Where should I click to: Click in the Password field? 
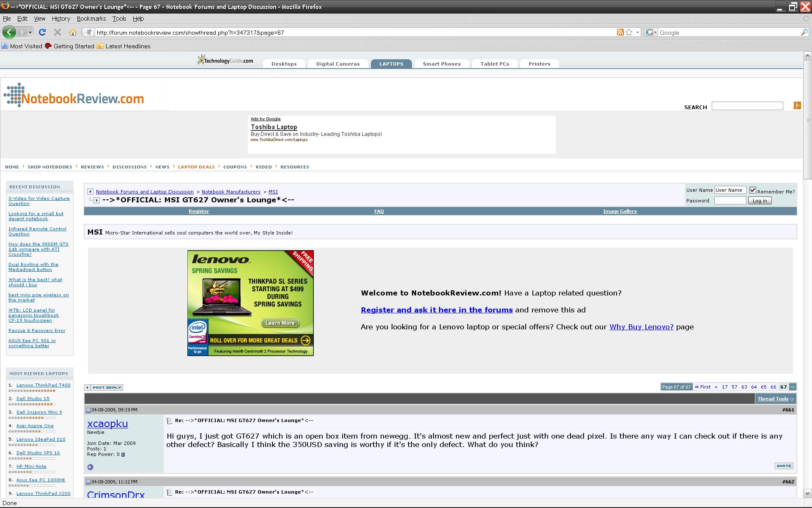[730, 201]
